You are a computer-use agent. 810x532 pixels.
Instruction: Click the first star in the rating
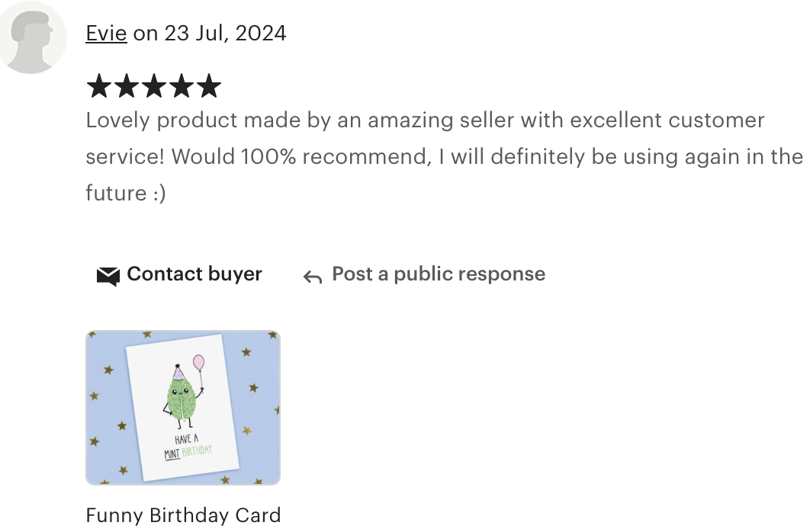pyautogui.click(x=99, y=85)
